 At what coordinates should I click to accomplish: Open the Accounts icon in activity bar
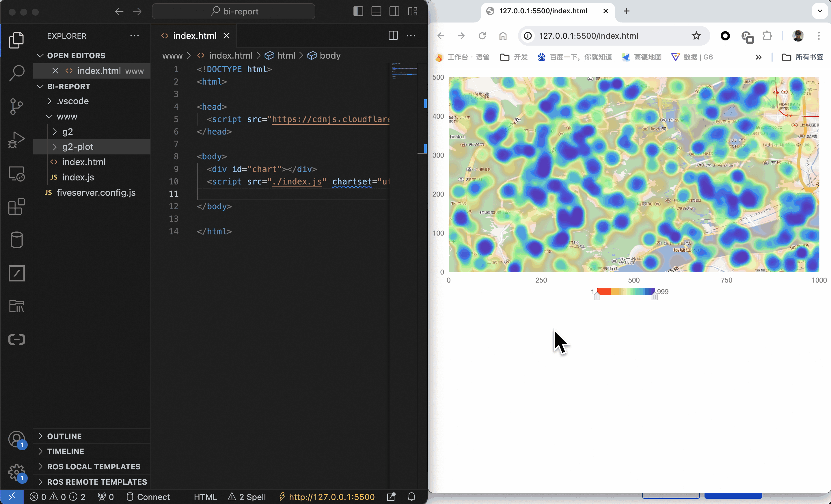[16, 439]
